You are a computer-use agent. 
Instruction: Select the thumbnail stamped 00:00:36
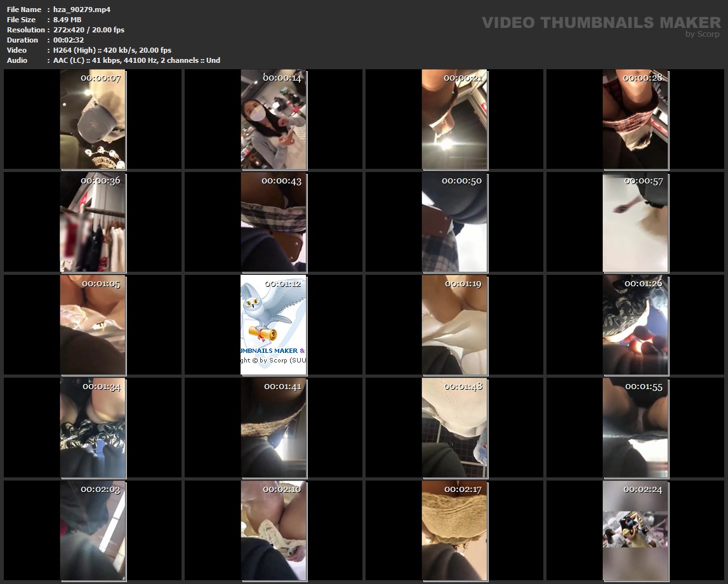pos(93,222)
